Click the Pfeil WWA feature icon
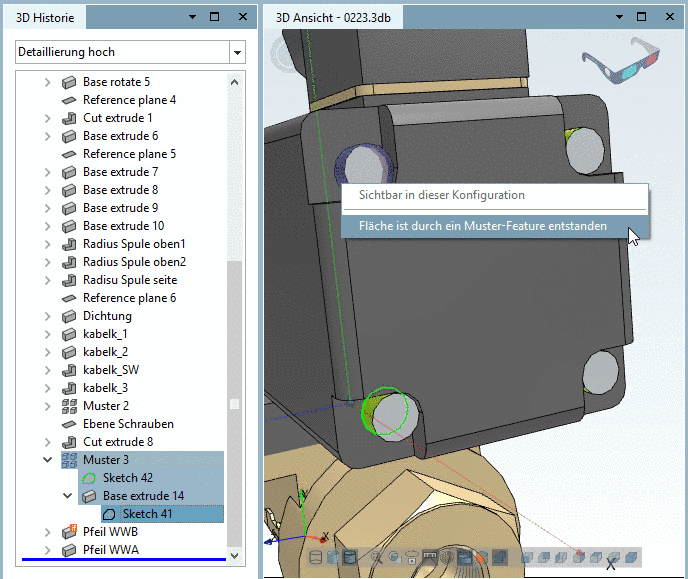Viewport: 688px width, 579px height. click(69, 550)
